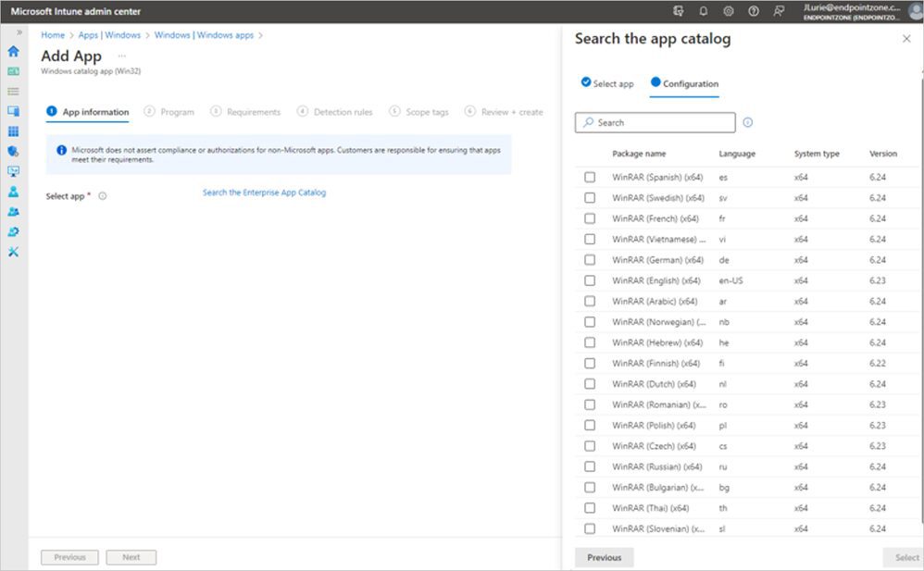Select the Devices icon in the left sidebar
The width and height of the screenshot is (924, 571).
(12, 109)
